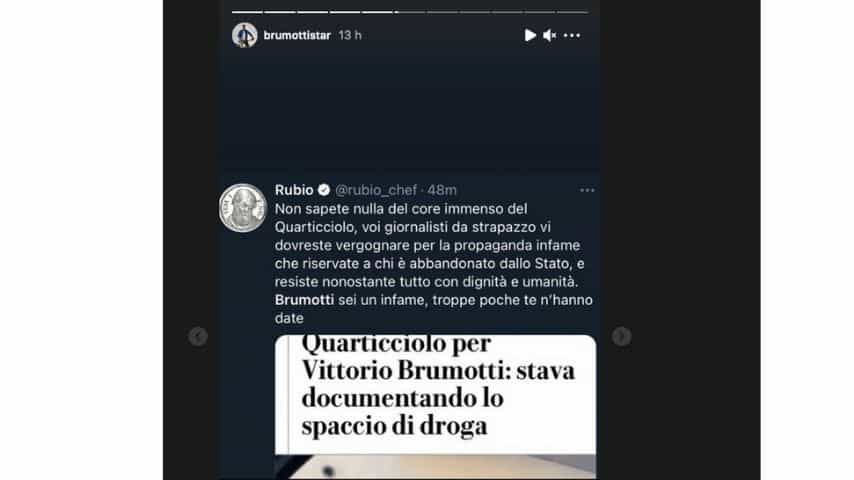Viewport: 854px width, 480px height.
Task: Open the story's three-dot options menu
Action: coord(572,35)
